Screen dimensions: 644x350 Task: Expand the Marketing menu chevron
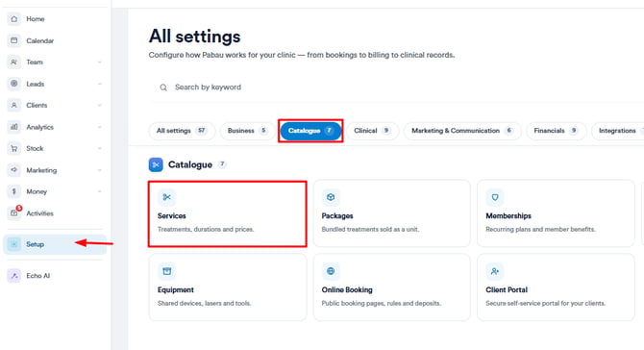coord(99,170)
